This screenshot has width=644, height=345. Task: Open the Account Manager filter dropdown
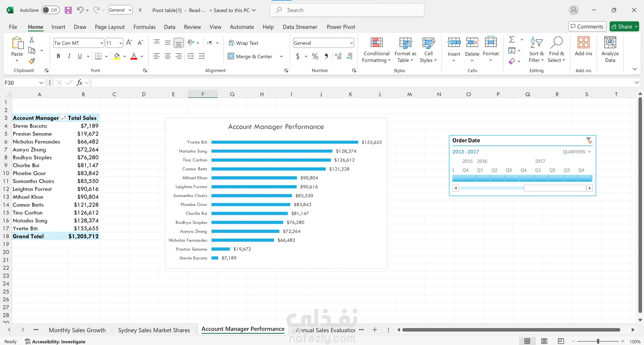tap(63, 118)
